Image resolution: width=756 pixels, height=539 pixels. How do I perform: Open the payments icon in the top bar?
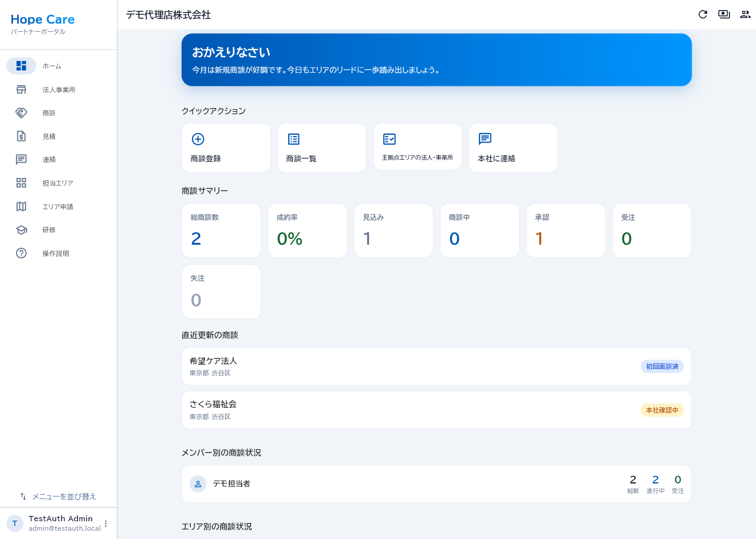(x=724, y=14)
